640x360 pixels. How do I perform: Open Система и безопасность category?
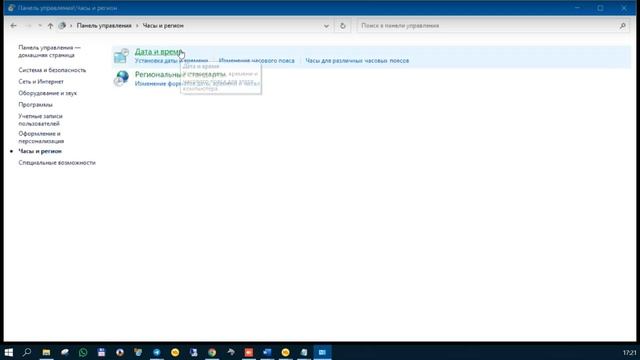(52, 70)
